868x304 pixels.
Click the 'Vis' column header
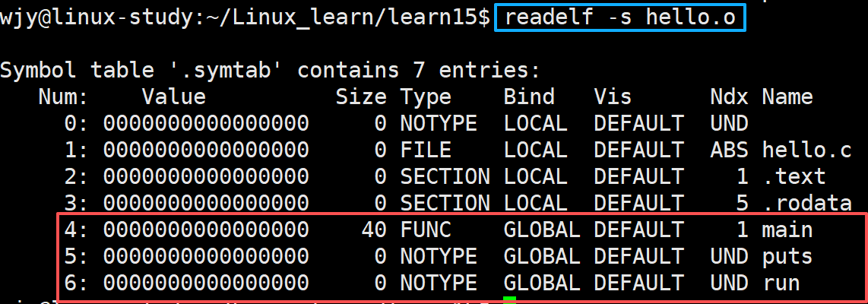point(613,97)
